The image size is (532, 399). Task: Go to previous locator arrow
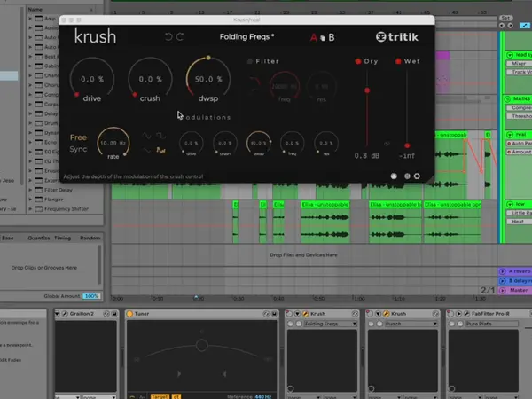[502, 26]
